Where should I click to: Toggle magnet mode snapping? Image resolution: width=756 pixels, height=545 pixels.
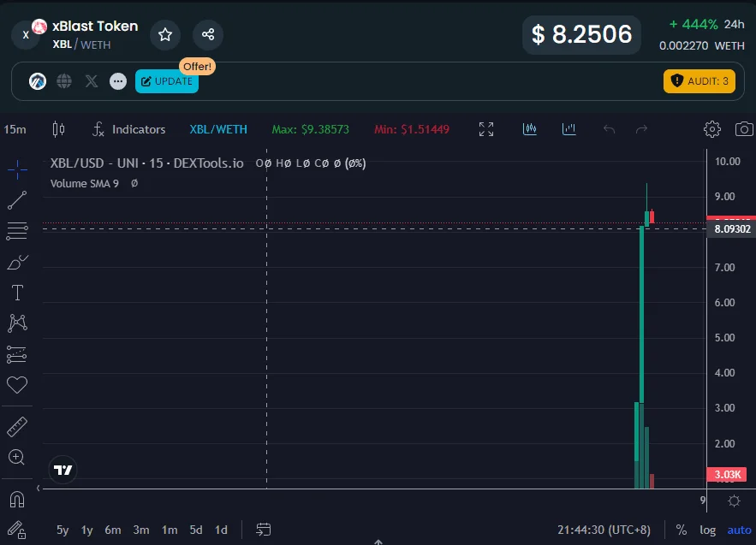click(17, 499)
